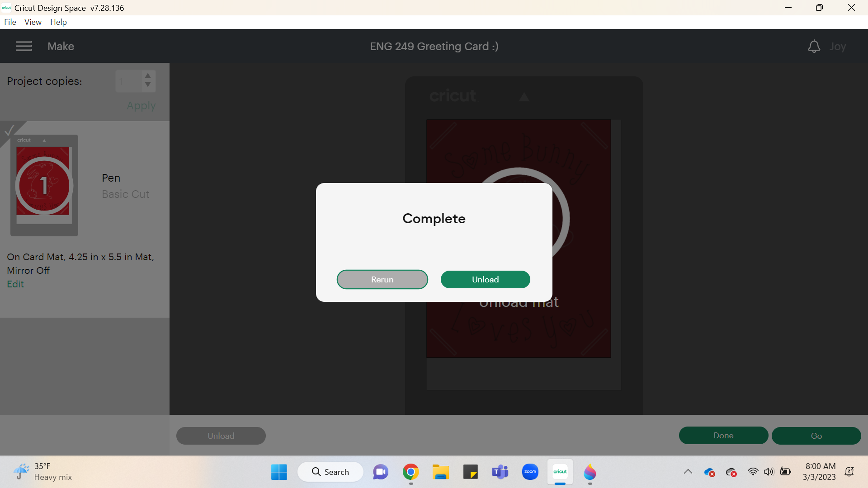Image resolution: width=868 pixels, height=488 pixels.
Task: Increase project copies with the up arrow
Action: pos(148,75)
